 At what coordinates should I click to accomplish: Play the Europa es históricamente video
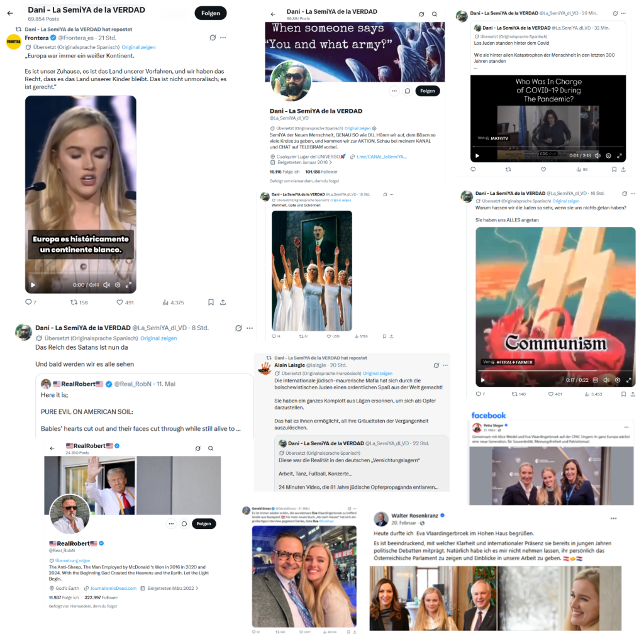pos(33,285)
